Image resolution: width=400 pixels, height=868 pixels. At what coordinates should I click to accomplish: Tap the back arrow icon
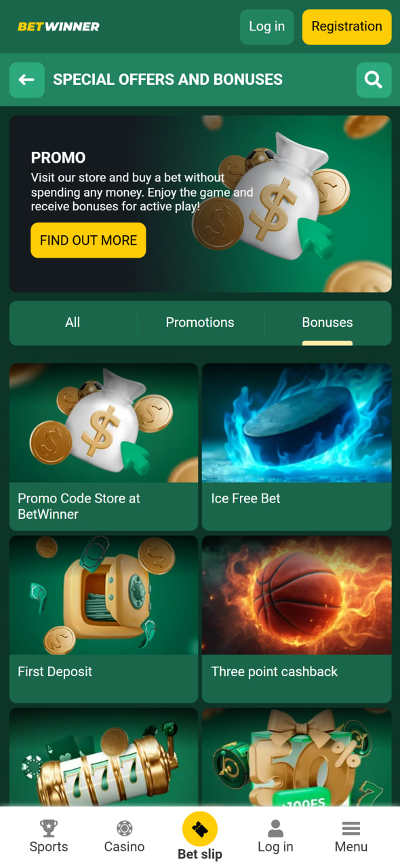click(x=26, y=80)
